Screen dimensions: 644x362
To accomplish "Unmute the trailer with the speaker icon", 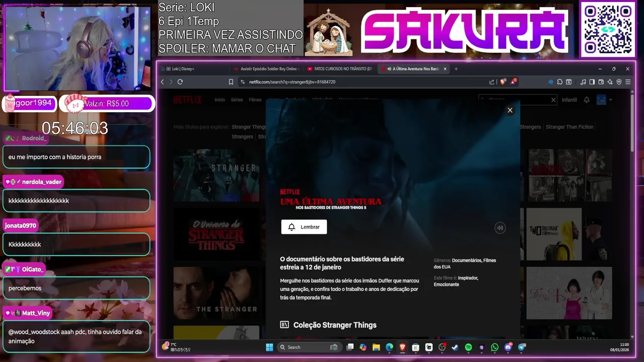I will tap(500, 228).
